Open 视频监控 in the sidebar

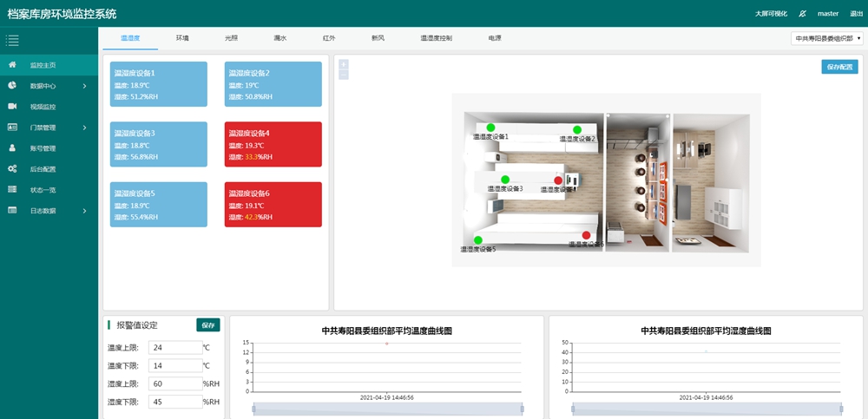pyautogui.click(x=49, y=107)
